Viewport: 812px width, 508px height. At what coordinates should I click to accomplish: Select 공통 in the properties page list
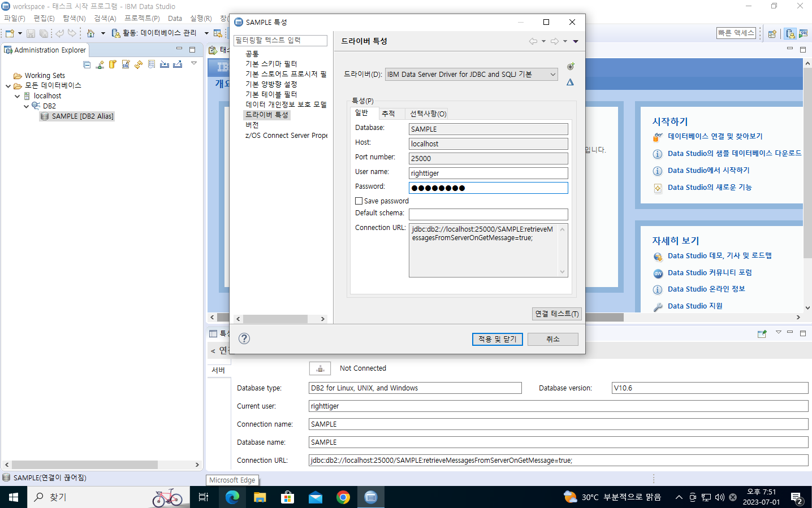click(252, 54)
